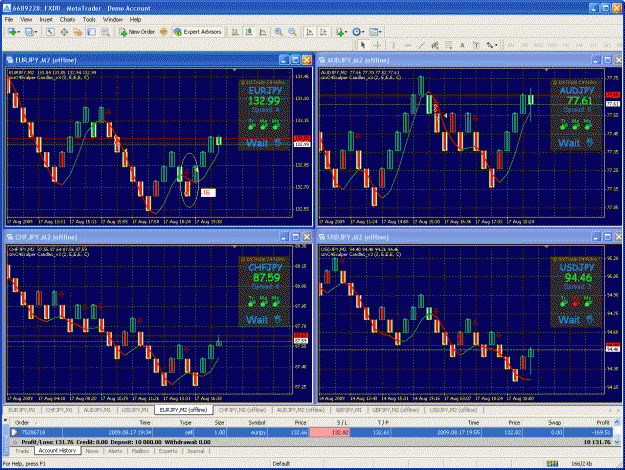Viewport: 625px width, 470px height.
Task: Switch to EURJPY,M2 (offline) chart tab
Action: pos(183,410)
